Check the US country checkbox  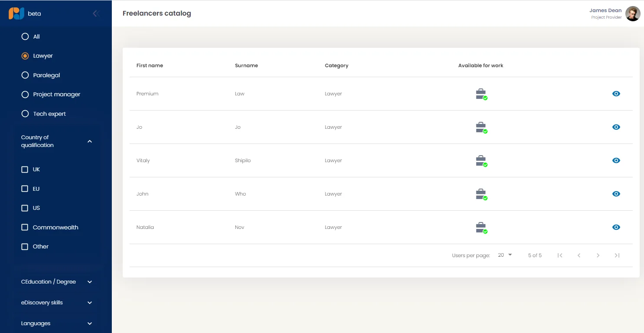(25, 208)
